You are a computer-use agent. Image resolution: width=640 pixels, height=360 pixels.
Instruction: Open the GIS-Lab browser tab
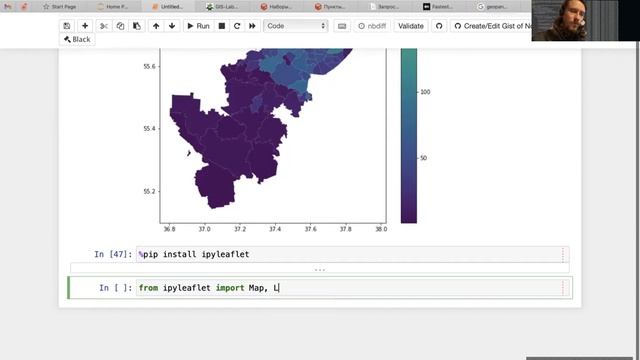[x=222, y=7]
